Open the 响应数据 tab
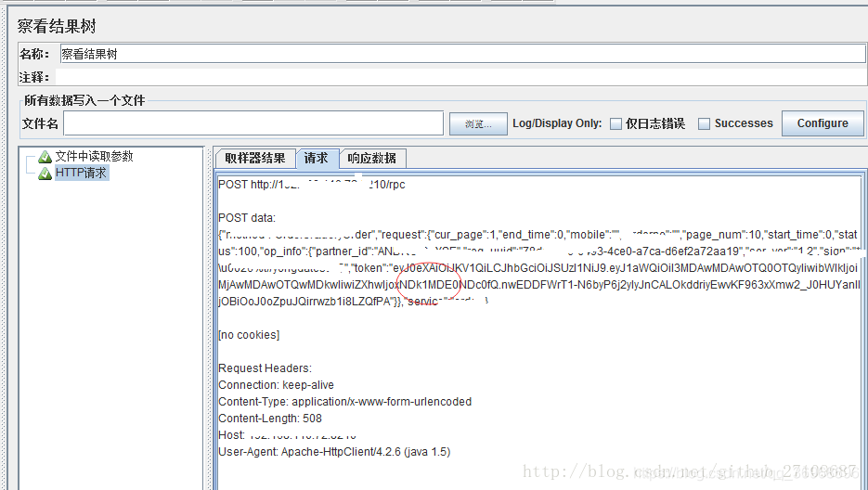Viewport: 868px width, 490px height. (372, 159)
